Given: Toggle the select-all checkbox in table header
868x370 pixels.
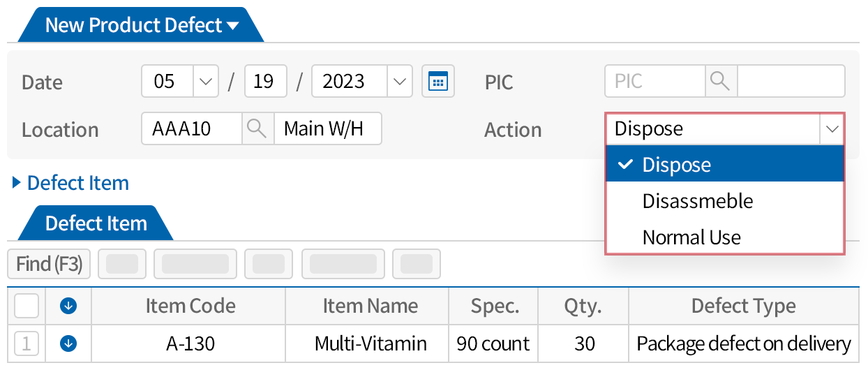Looking at the screenshot, I should (x=27, y=306).
